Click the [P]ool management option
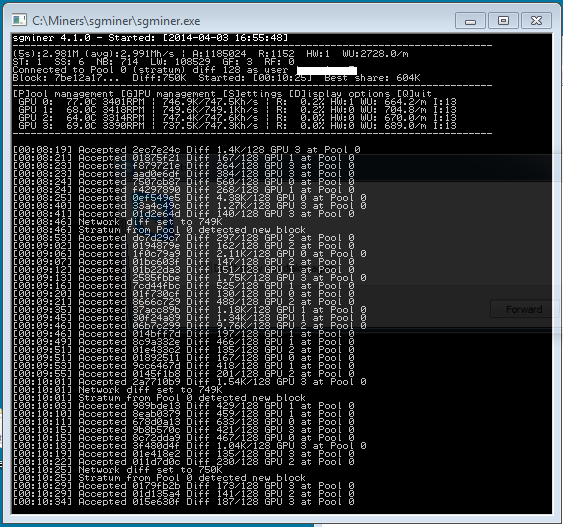Screen dimensions: 563x527 pyautogui.click(x=63, y=94)
